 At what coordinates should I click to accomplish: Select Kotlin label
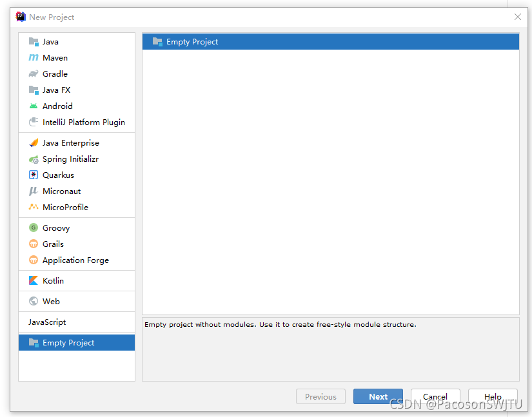(x=54, y=281)
